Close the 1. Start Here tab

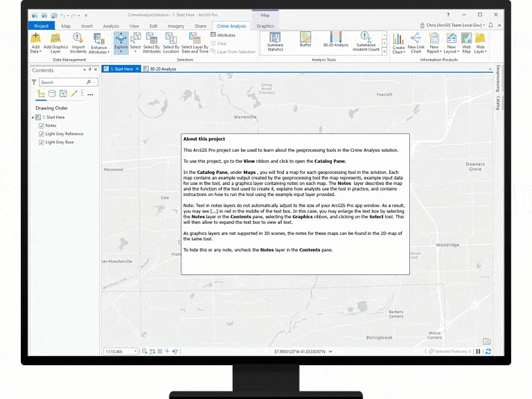point(137,69)
